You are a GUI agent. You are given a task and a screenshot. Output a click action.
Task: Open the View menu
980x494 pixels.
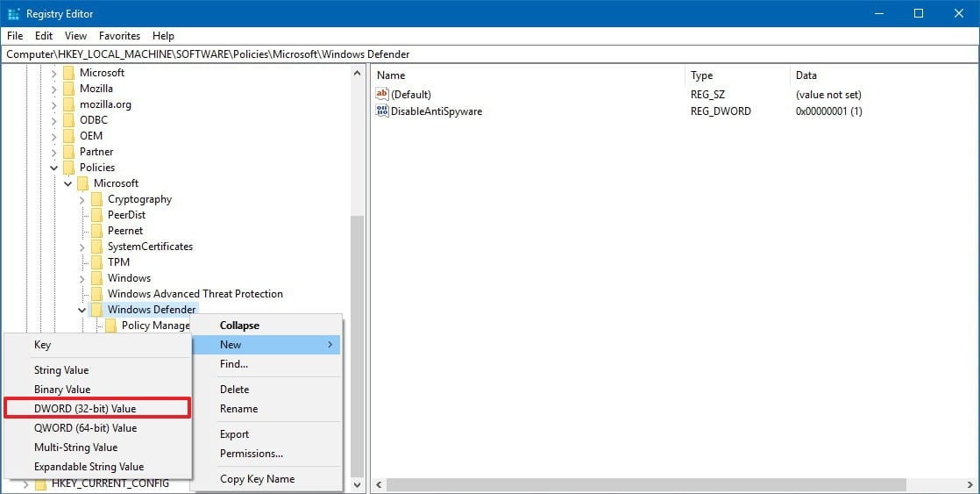point(75,36)
